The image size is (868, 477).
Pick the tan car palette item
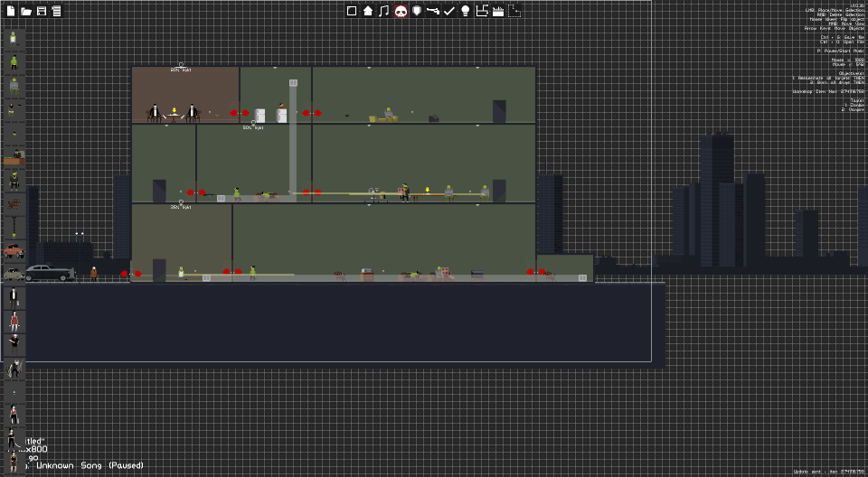click(14, 274)
